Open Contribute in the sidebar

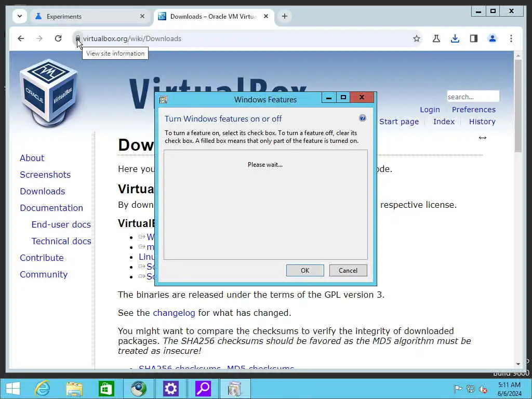click(x=42, y=258)
